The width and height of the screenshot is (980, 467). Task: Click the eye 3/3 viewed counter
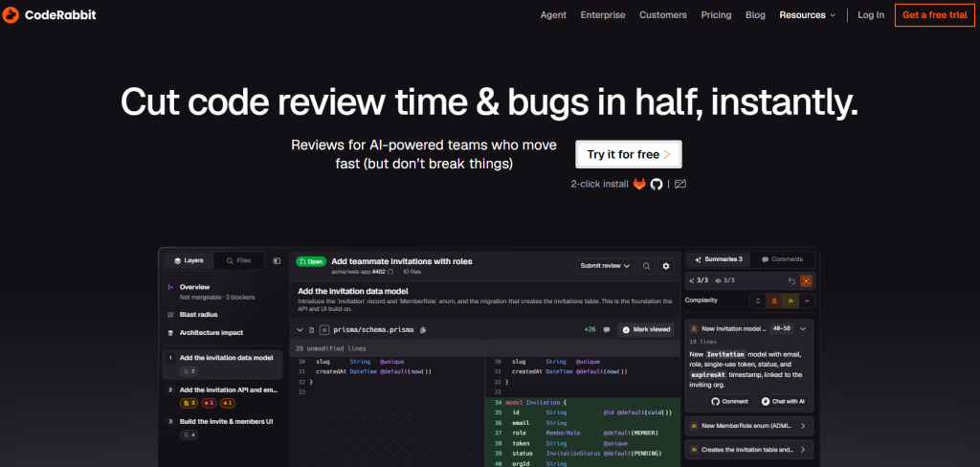[725, 281]
